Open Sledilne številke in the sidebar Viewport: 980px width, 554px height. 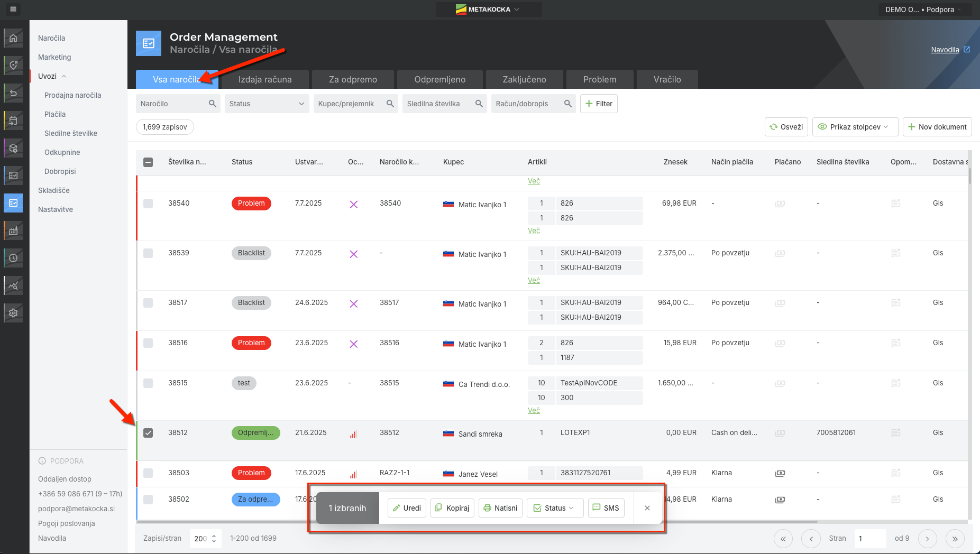click(x=71, y=133)
